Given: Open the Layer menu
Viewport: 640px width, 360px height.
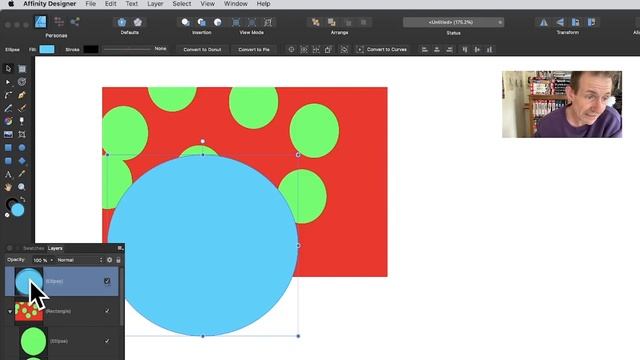Looking at the screenshot, I should pyautogui.click(x=155, y=4).
